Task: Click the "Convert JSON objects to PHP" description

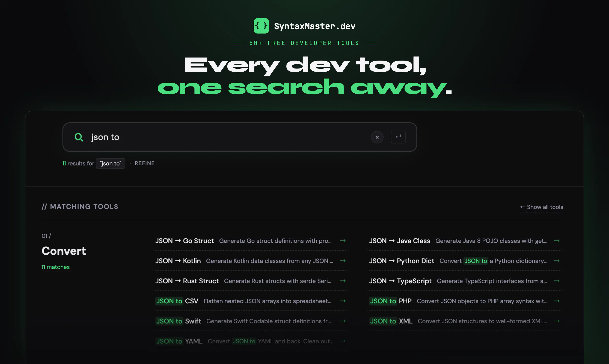Action: (x=482, y=301)
